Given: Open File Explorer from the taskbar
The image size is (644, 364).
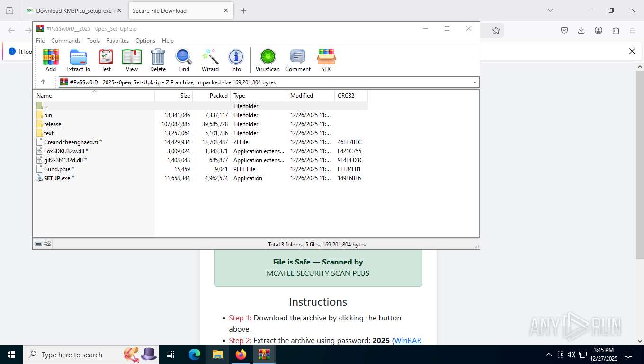Looking at the screenshot, I should pos(218,355).
